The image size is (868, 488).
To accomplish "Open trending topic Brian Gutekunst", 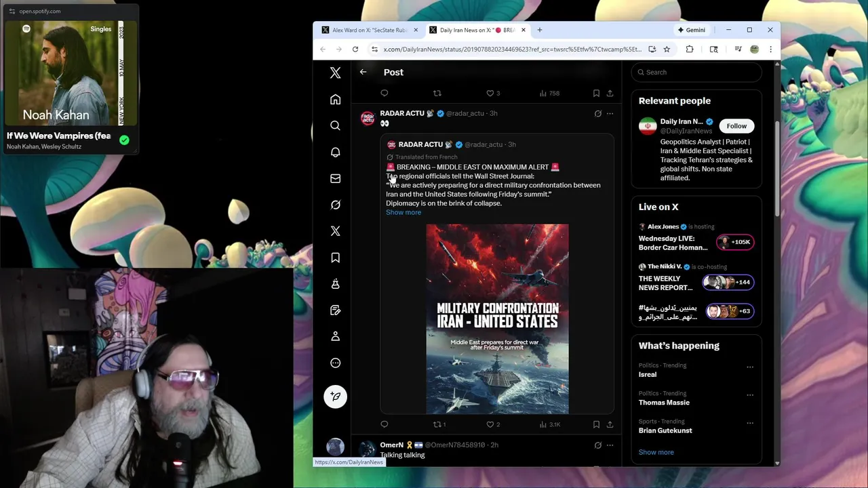I will click(x=665, y=430).
